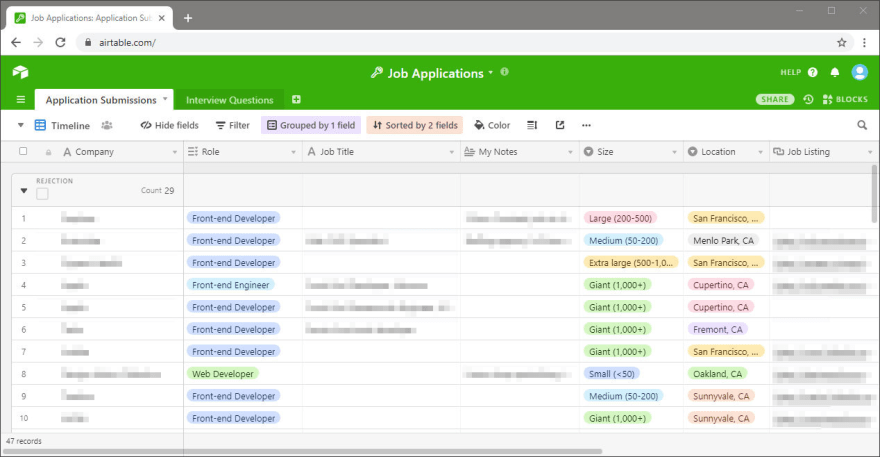
Task: Open the Filter options
Action: click(233, 125)
